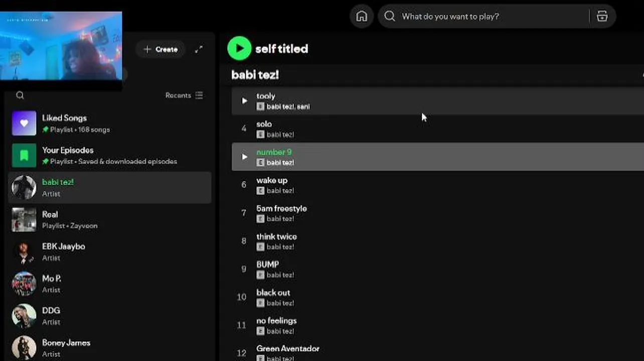
Task: Click the Home icon button
Action: coord(361,17)
